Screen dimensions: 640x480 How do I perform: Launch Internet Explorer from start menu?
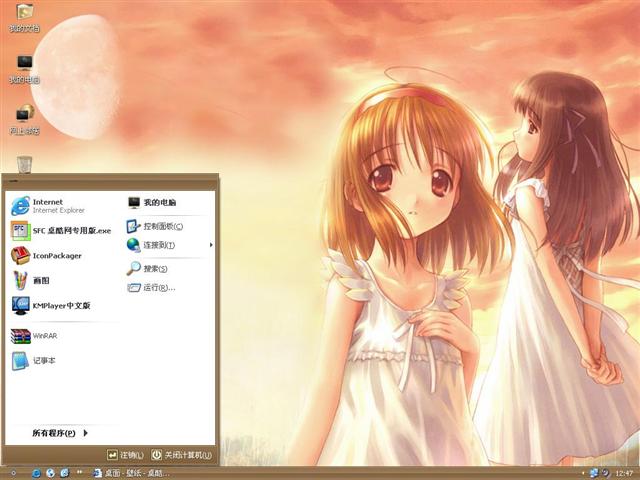tap(63, 206)
